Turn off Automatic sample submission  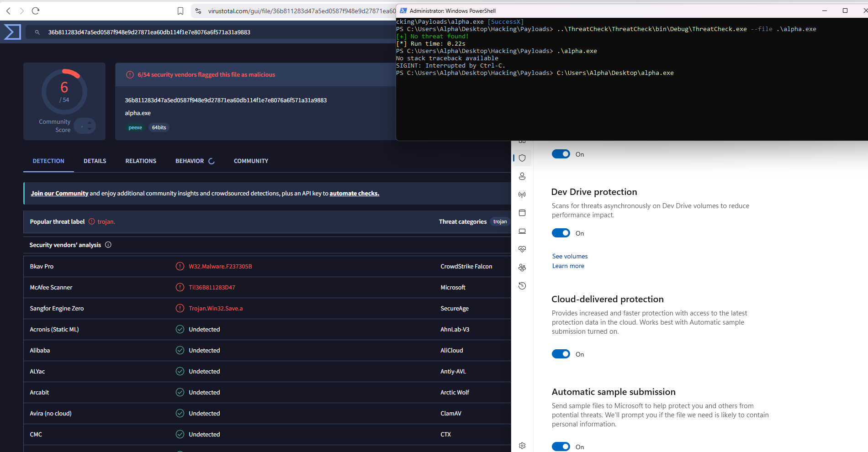pos(561,447)
